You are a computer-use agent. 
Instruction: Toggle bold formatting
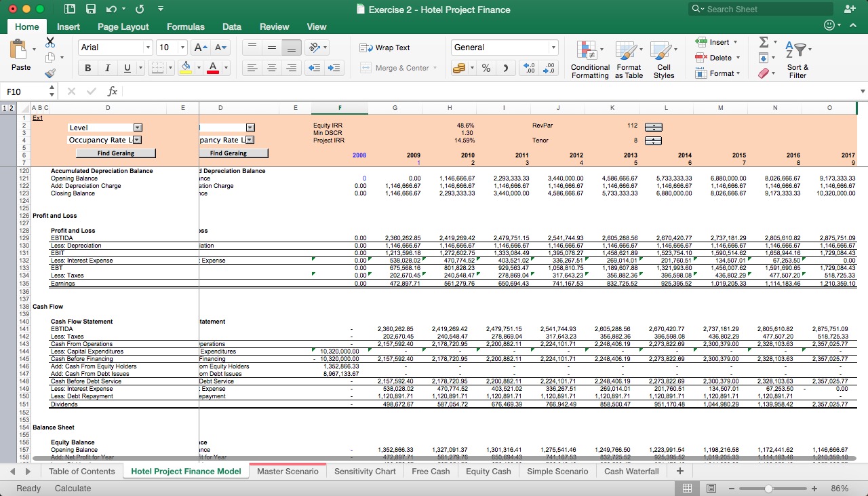click(x=87, y=68)
